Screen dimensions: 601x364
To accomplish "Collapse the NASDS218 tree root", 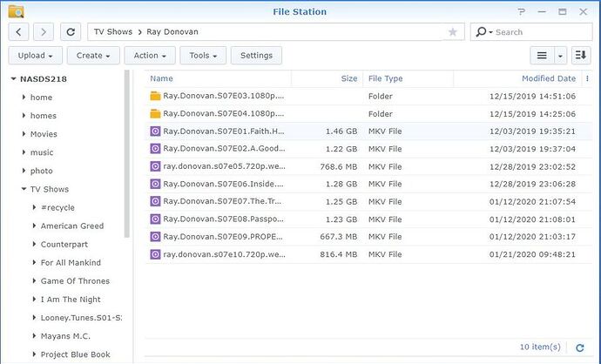I will [13, 79].
